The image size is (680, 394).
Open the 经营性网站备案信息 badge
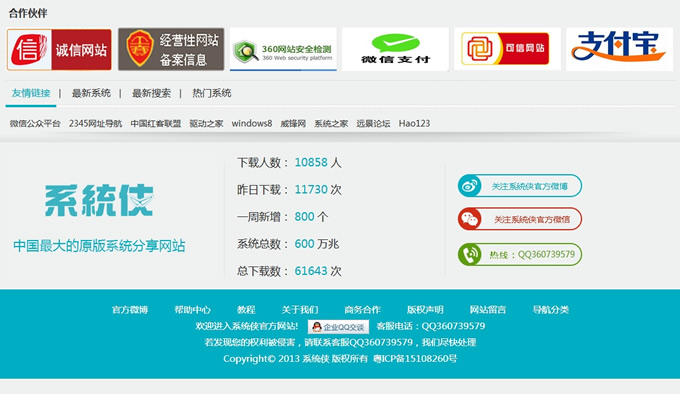click(x=171, y=49)
